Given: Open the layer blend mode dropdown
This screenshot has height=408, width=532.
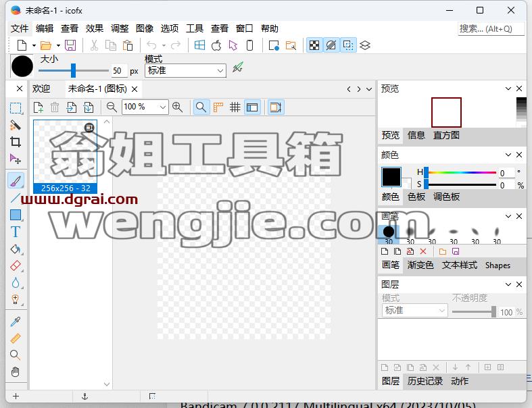Looking at the screenshot, I should click(415, 311).
